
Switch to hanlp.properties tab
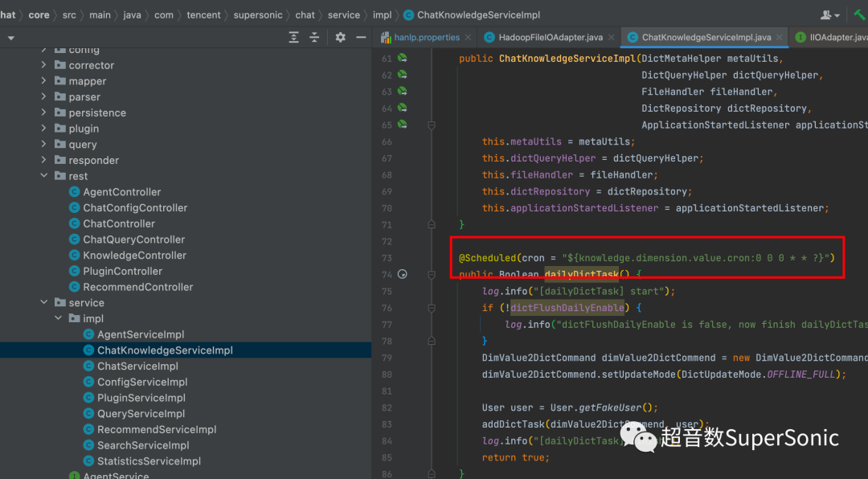425,38
